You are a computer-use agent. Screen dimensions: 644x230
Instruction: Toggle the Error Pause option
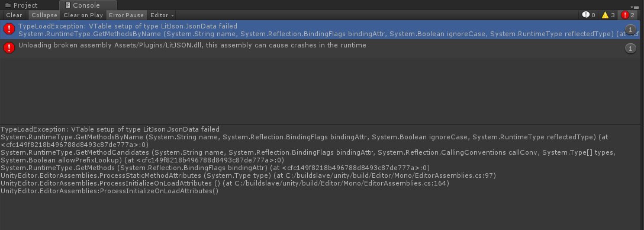tap(126, 15)
